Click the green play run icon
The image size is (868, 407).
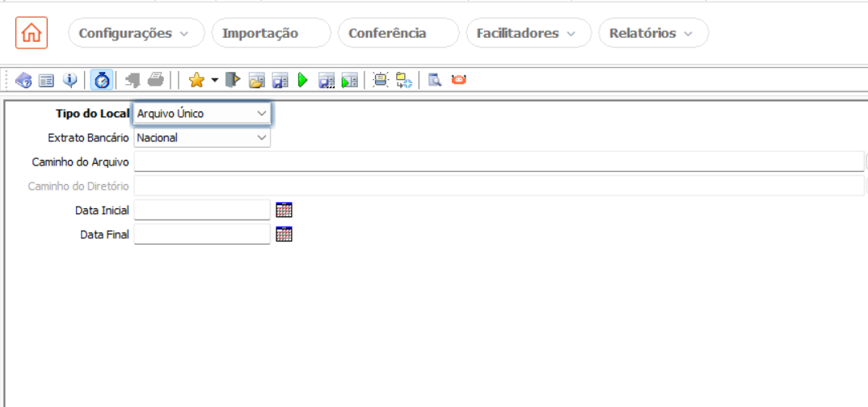[302, 81]
